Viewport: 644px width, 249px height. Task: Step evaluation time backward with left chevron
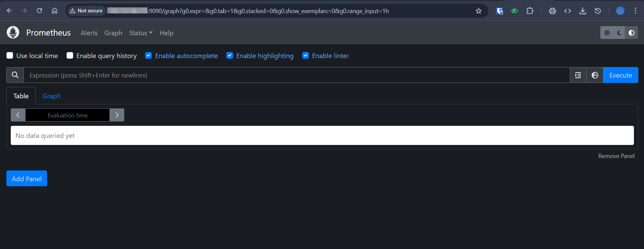click(x=18, y=115)
